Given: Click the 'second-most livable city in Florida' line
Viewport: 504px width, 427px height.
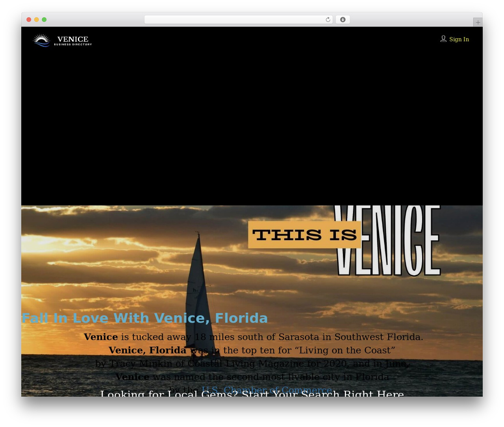Looking at the screenshot, I should coord(252,377).
